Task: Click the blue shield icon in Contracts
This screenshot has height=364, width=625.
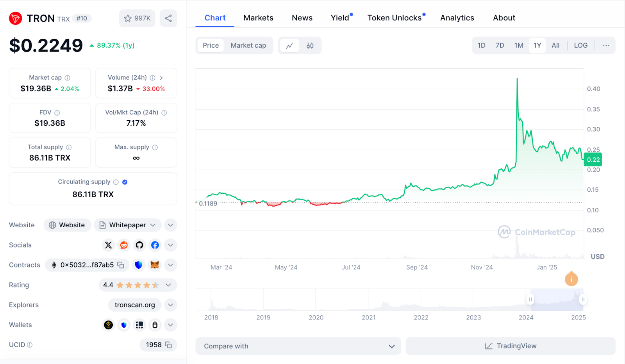Action: (138, 265)
